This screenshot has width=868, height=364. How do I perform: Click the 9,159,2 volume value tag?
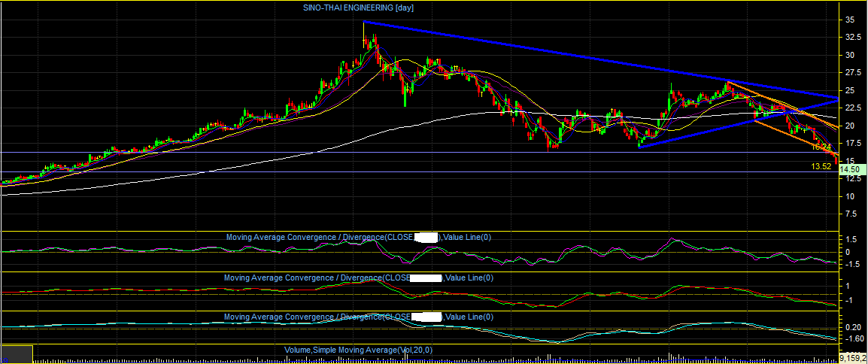coord(853,358)
